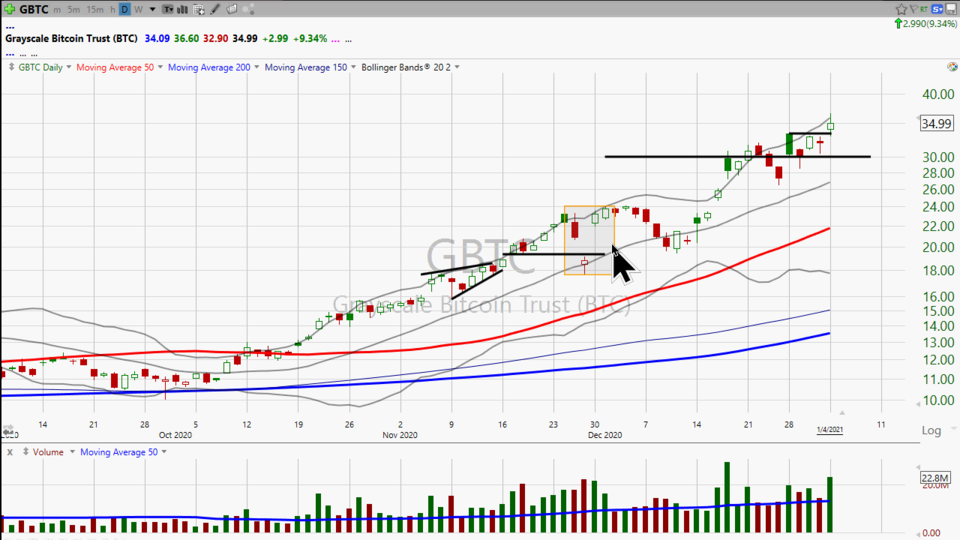Screen dimensions: 960x540
Task: Click the GBTC Daily plot label
Action: pos(40,67)
